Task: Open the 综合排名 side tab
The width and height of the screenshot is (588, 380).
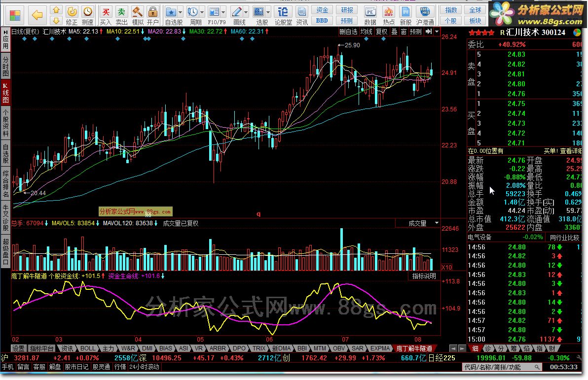Action: click(5, 184)
